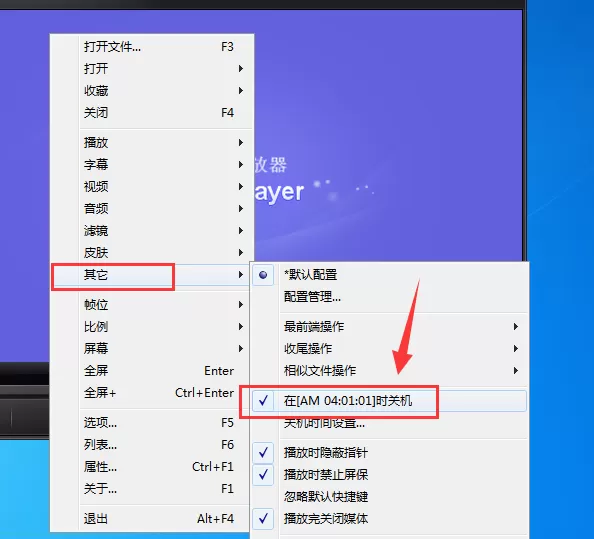This screenshot has width=594, height=539.
Task: Expand the 视频 submenu
Action: pos(152,186)
